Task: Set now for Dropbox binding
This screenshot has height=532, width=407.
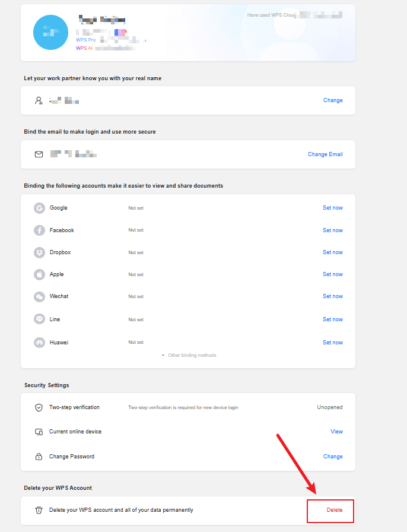Action: [x=333, y=252]
